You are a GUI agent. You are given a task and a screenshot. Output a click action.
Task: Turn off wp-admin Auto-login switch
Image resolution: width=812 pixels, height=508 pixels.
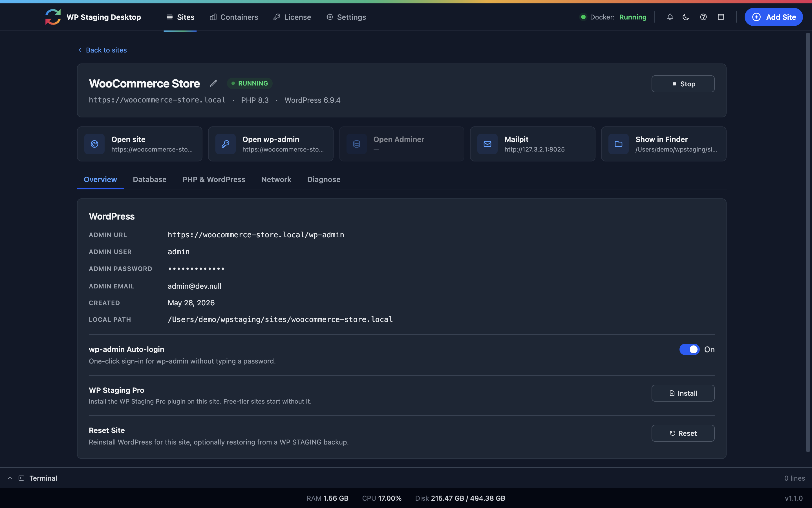pos(690,349)
